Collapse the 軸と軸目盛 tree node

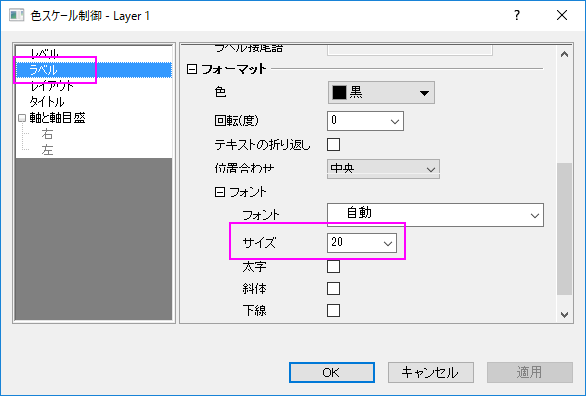coord(22,118)
